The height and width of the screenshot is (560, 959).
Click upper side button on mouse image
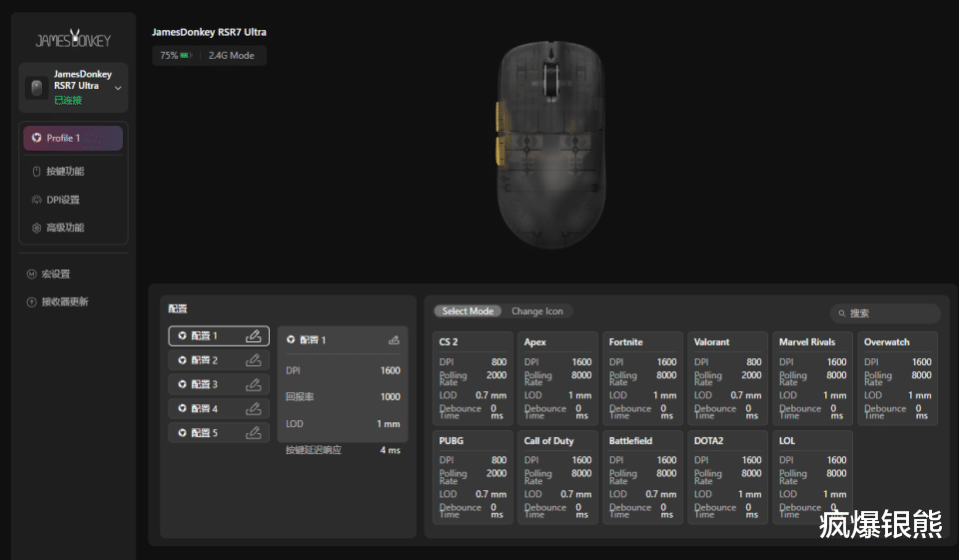tap(499, 116)
